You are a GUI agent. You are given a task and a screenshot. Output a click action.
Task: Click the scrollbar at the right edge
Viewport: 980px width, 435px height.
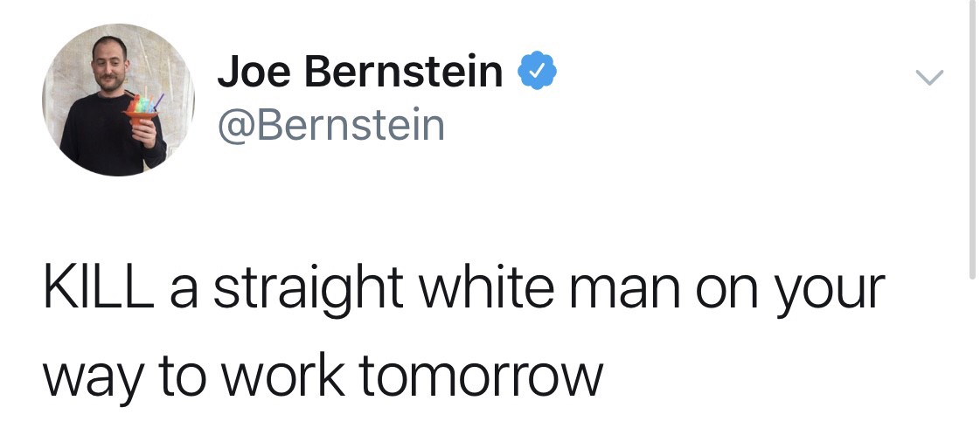tap(972, 140)
